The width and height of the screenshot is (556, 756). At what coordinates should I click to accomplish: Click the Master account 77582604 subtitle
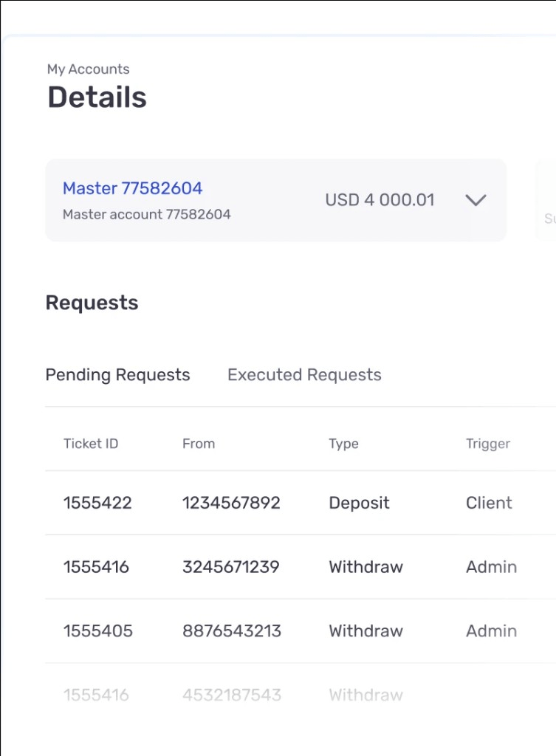click(147, 214)
